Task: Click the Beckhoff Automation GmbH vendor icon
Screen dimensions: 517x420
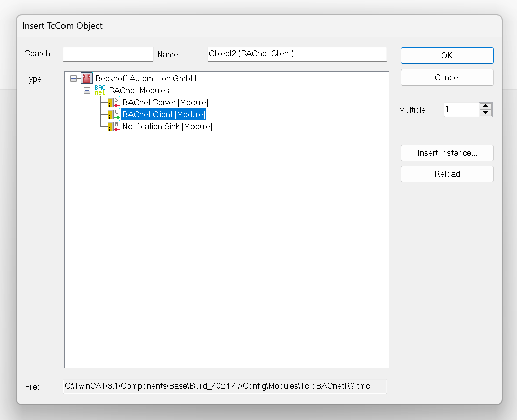Action: click(x=87, y=78)
